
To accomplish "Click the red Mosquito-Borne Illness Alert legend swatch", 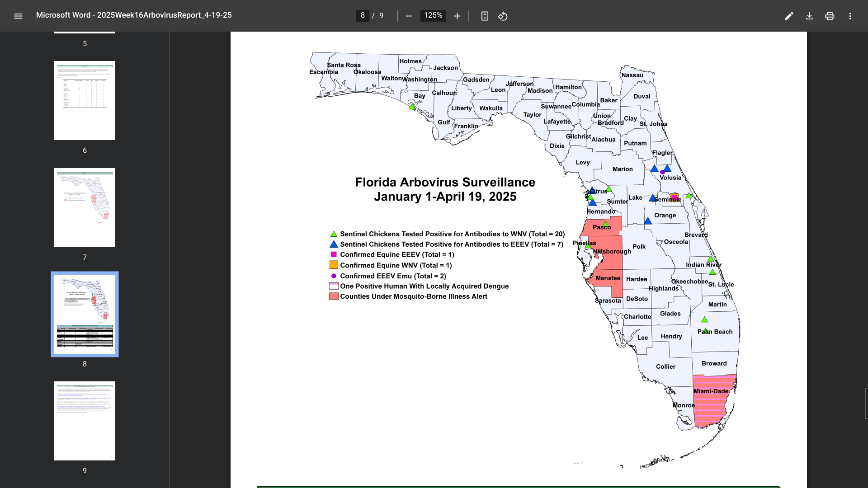I will 334,296.
